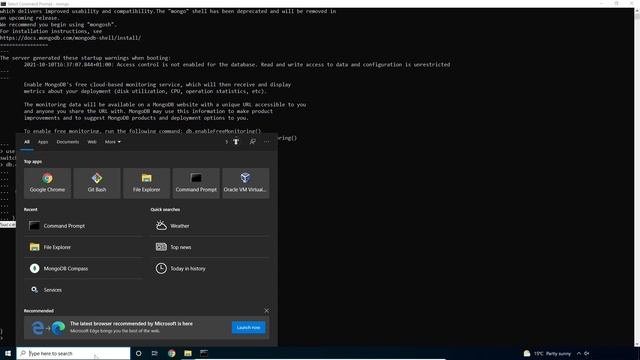Screen dimensions: 640x360
Task: Launch Oracle VM VirtualBox tile
Action: (246, 183)
